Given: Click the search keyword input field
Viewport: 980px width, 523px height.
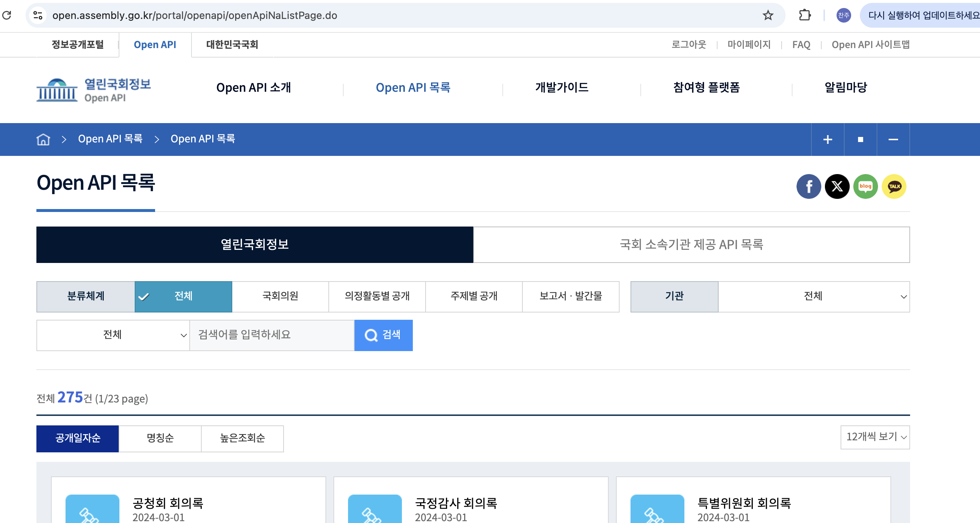Looking at the screenshot, I should point(272,335).
